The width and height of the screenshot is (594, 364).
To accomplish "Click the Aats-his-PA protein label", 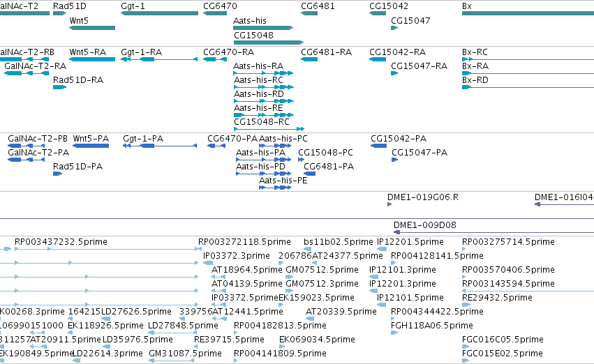I will [260, 153].
